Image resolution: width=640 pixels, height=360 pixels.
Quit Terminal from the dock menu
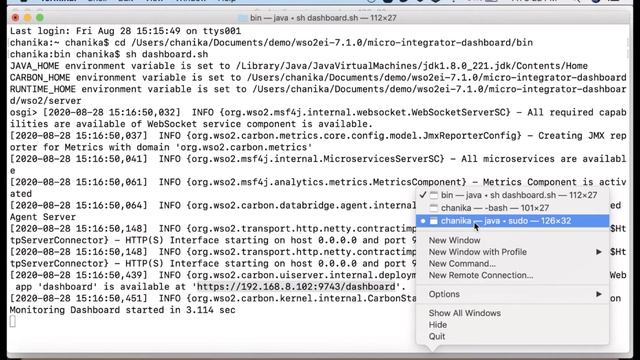pyautogui.click(x=437, y=336)
